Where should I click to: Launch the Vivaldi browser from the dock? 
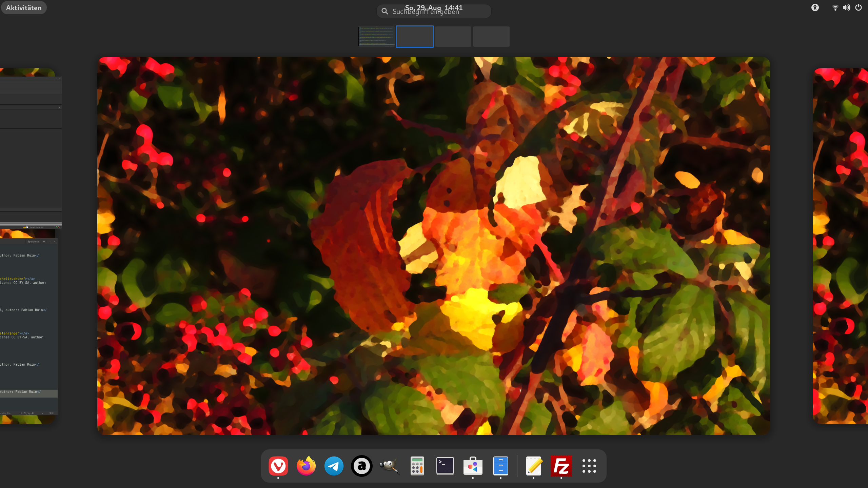tap(279, 466)
